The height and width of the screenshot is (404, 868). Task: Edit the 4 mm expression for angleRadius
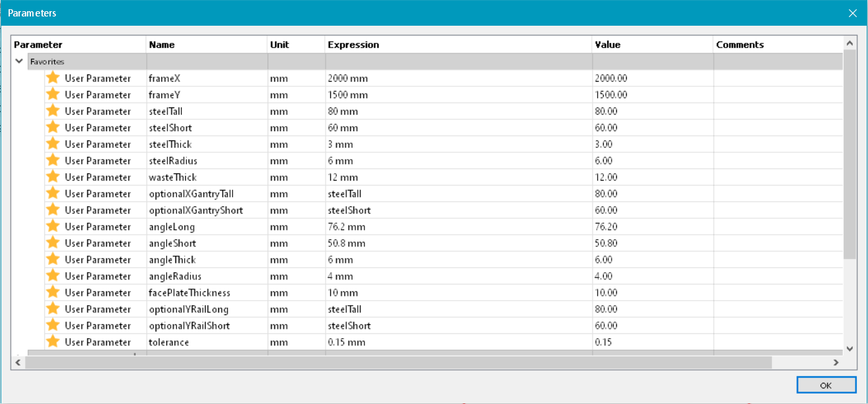tap(459, 275)
